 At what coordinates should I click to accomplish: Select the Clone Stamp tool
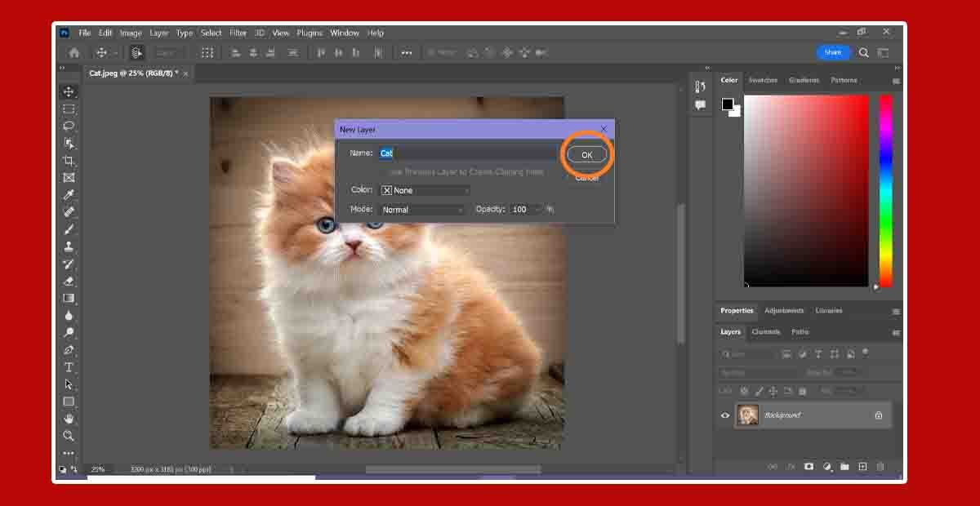(x=69, y=246)
